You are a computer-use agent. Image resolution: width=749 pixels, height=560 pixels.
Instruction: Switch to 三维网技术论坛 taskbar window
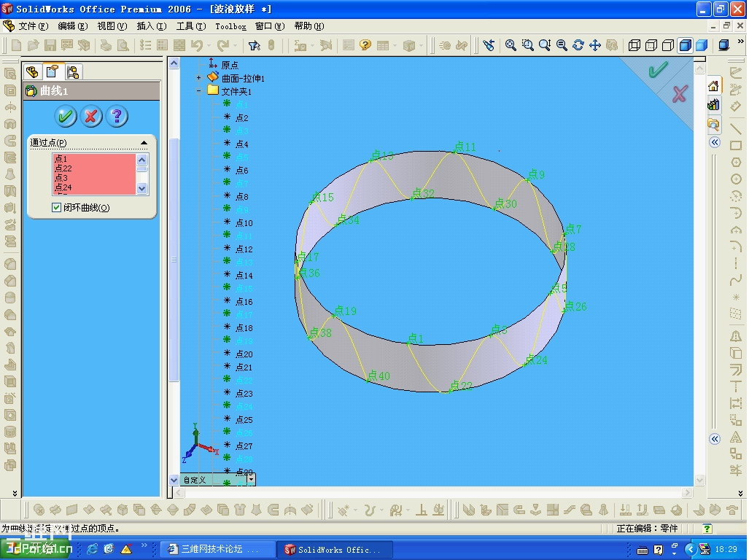(x=218, y=549)
